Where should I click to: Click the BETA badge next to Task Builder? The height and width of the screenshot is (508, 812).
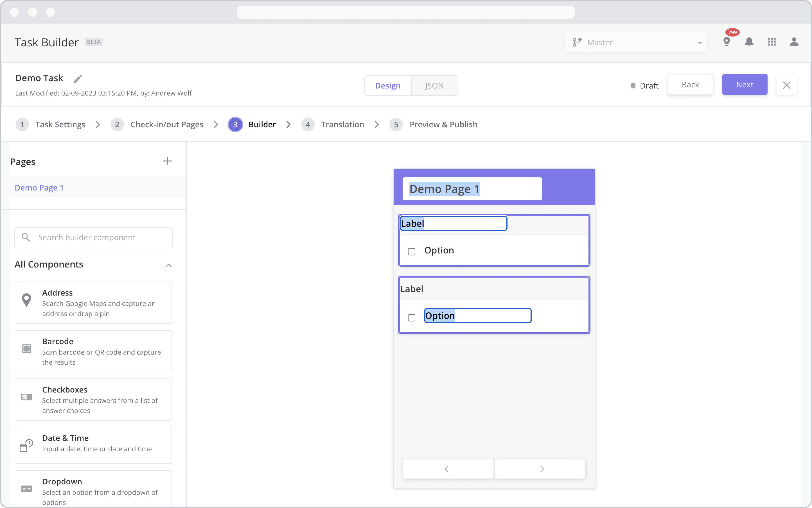94,42
